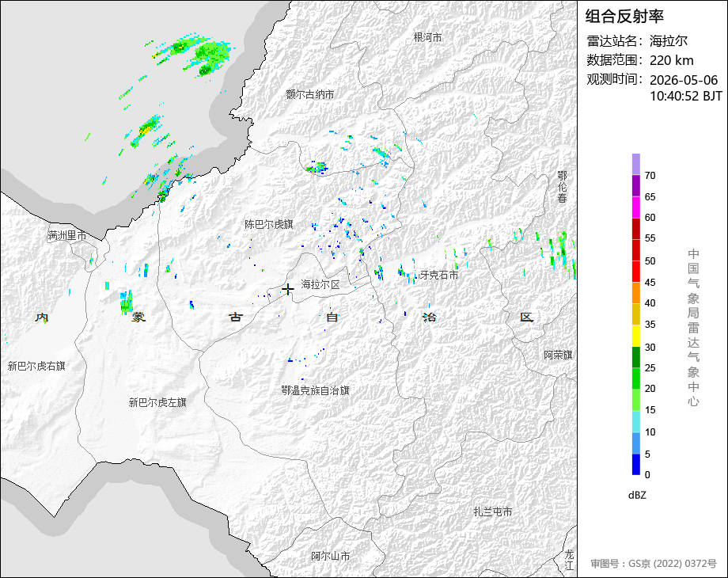Click the 鄂伦春 map label

coord(563,187)
